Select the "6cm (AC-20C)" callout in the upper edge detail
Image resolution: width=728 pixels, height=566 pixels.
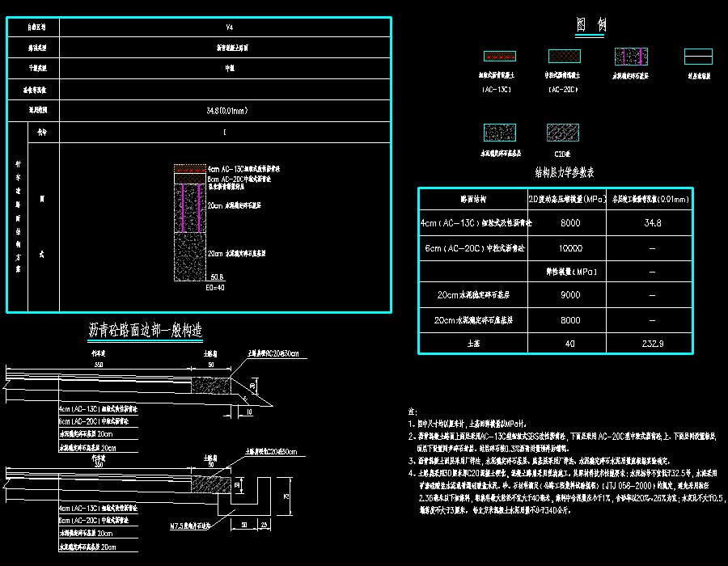click(x=94, y=421)
